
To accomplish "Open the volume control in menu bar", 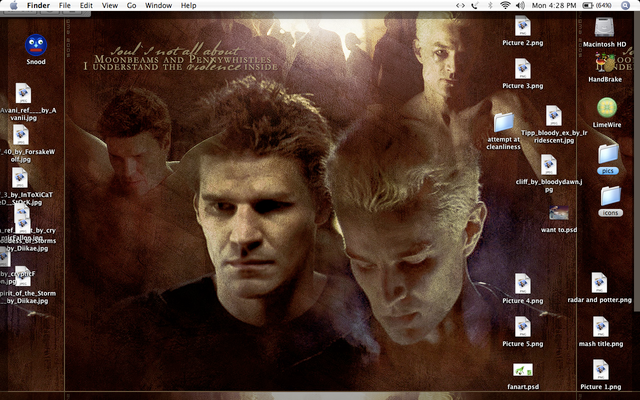I will pyautogui.click(x=520, y=5).
